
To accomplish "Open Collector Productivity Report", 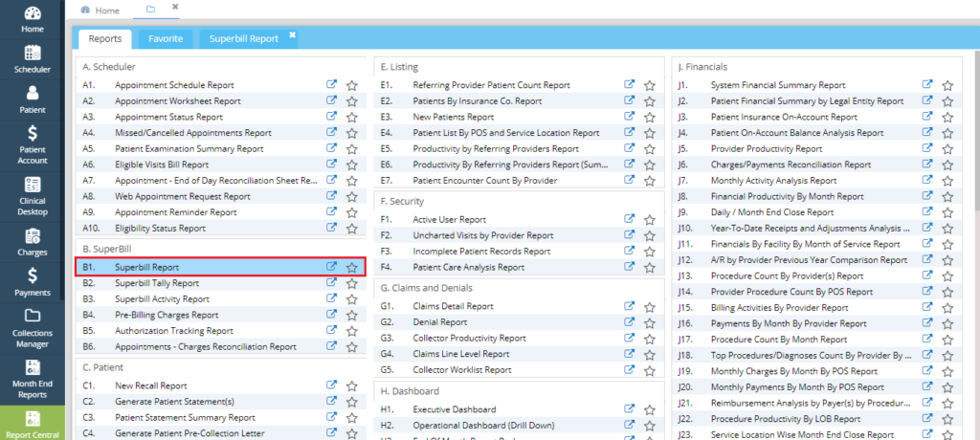I will coord(469,338).
